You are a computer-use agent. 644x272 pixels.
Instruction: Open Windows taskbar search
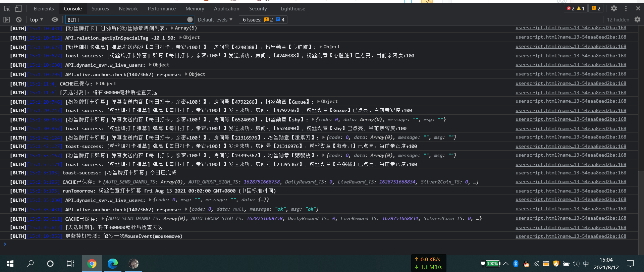click(x=30, y=264)
